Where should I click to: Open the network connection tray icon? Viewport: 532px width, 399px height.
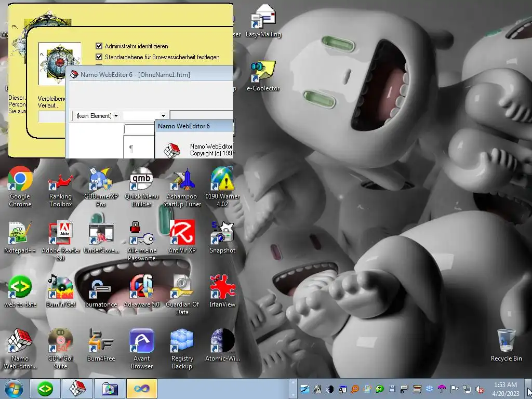click(x=467, y=389)
